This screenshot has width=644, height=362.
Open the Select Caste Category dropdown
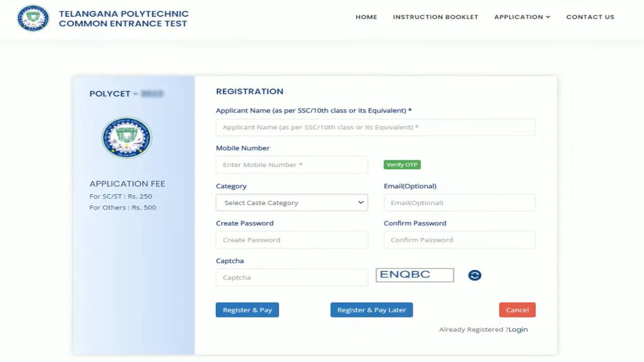coord(292,203)
